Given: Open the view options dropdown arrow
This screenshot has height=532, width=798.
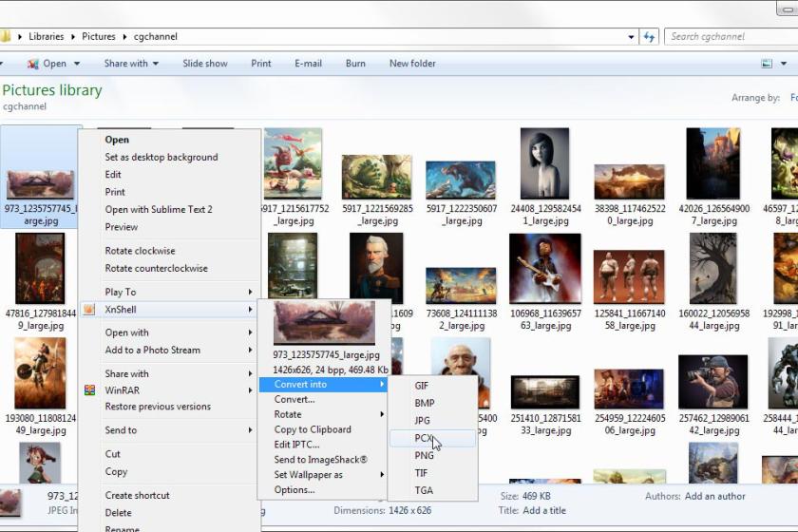Looking at the screenshot, I should [784, 64].
